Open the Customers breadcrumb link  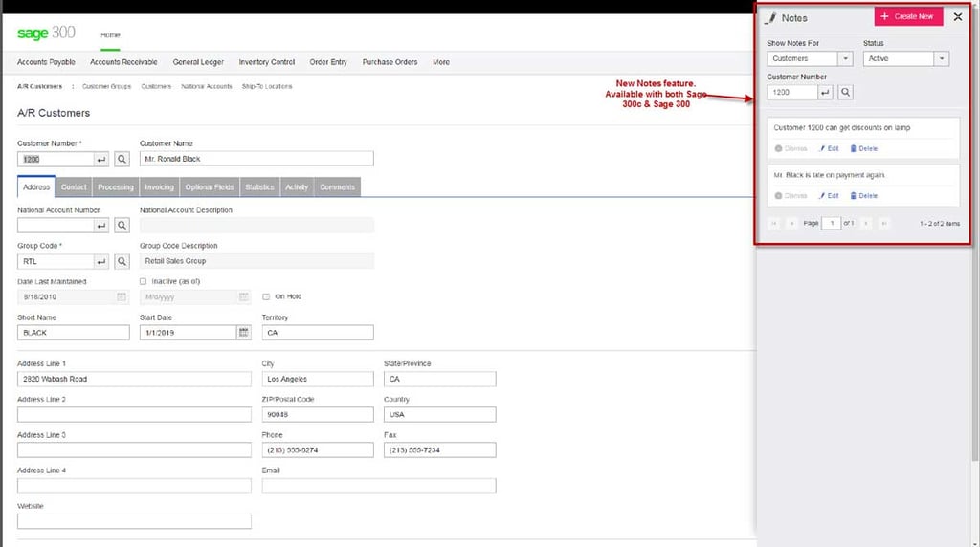click(x=156, y=87)
